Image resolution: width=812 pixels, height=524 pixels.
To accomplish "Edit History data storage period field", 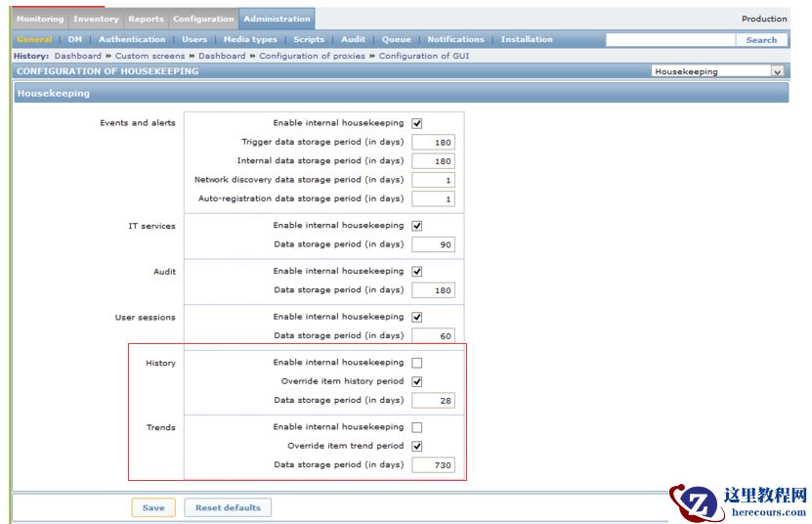I will (x=434, y=401).
